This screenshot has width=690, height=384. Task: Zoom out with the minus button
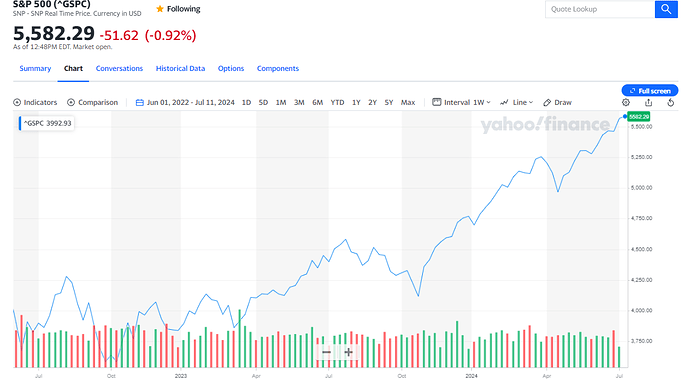click(x=327, y=352)
